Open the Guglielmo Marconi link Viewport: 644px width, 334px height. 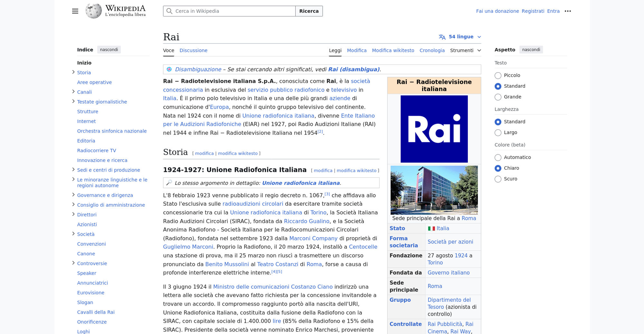[188, 247]
